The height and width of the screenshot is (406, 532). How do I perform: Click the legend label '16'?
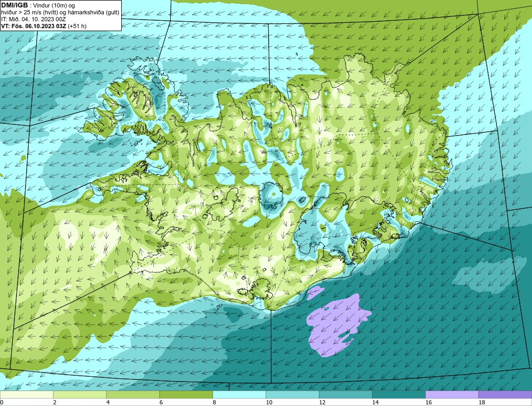(428, 403)
